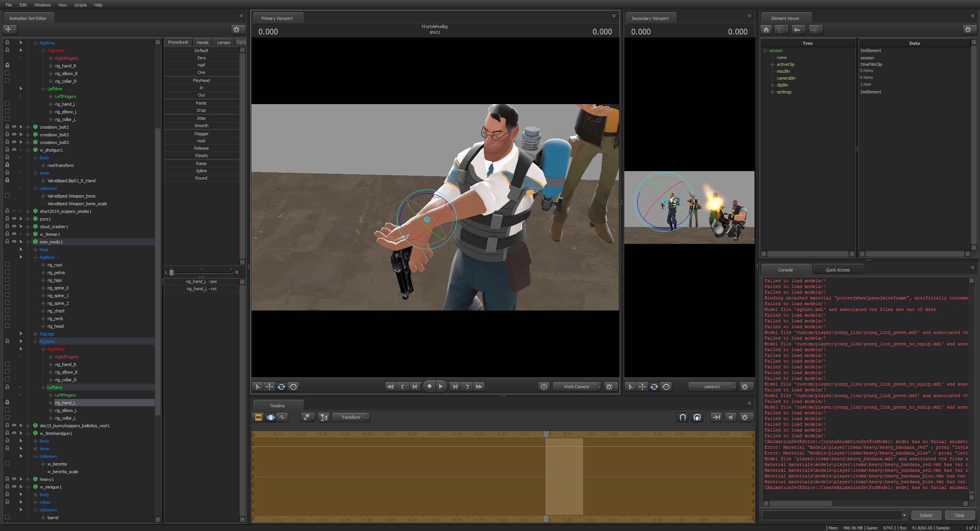Click the camera target icon beside Work Camera
This screenshot has height=531, width=980.
tap(544, 387)
